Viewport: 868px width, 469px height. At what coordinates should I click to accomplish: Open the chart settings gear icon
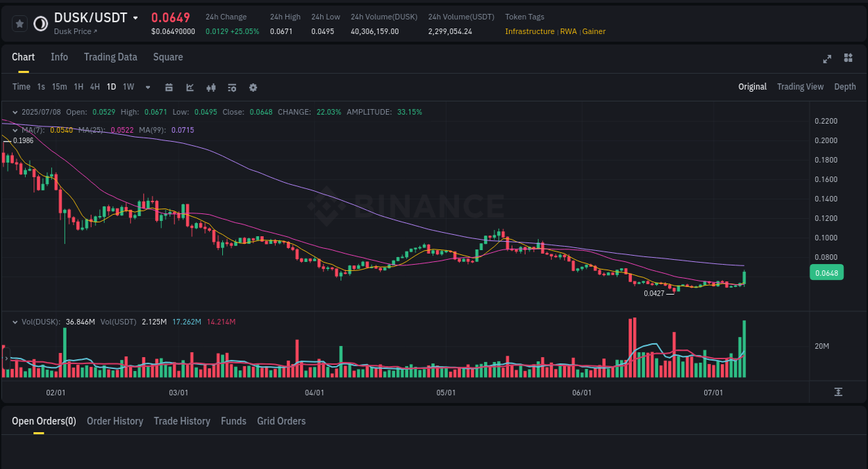pyautogui.click(x=253, y=87)
